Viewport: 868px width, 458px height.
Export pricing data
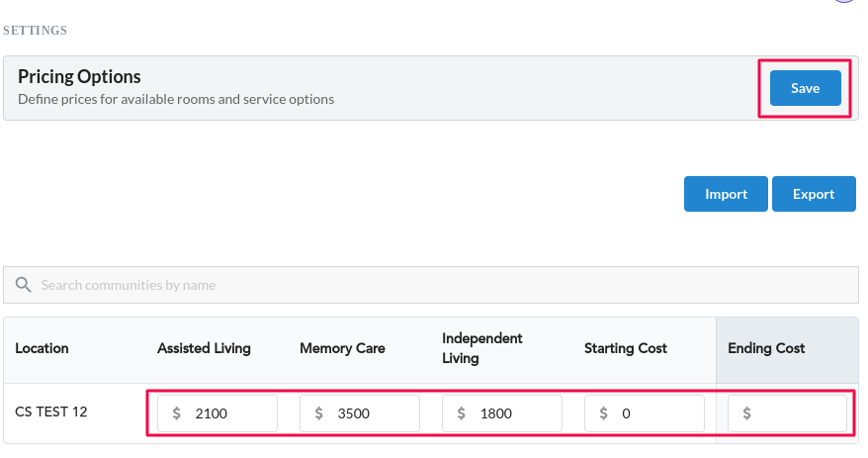point(814,194)
